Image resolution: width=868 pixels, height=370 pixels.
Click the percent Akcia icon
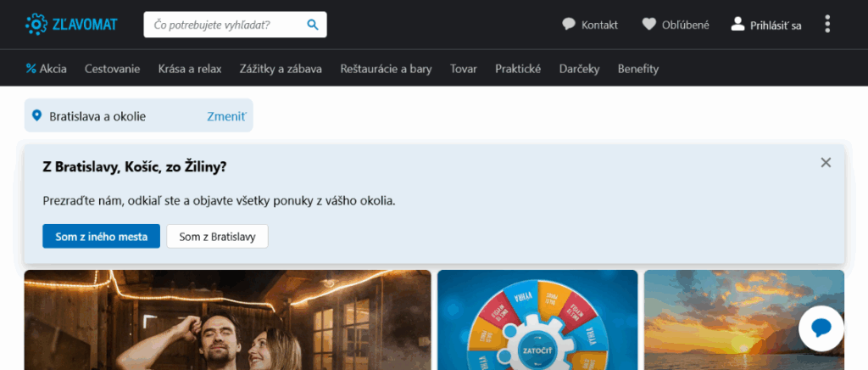[31, 69]
